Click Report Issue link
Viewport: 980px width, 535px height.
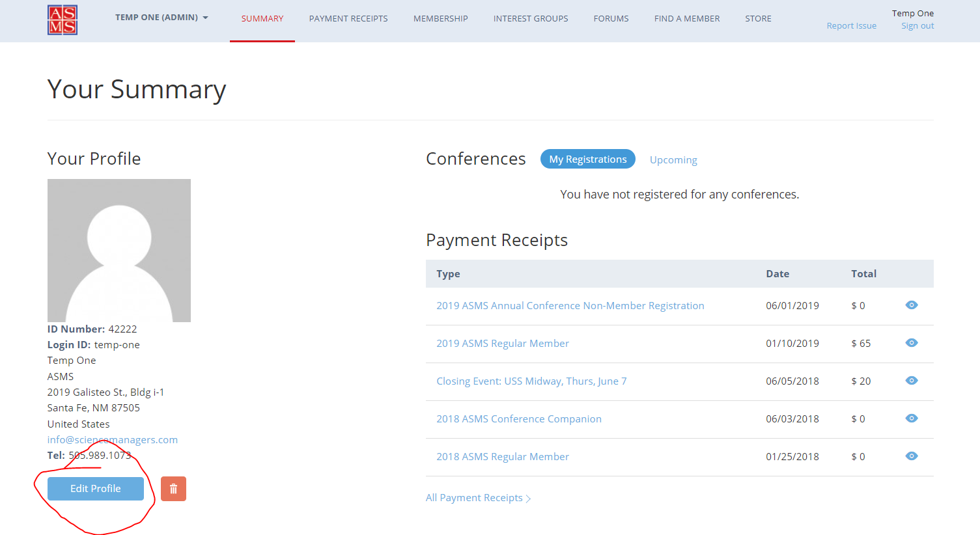[852, 26]
